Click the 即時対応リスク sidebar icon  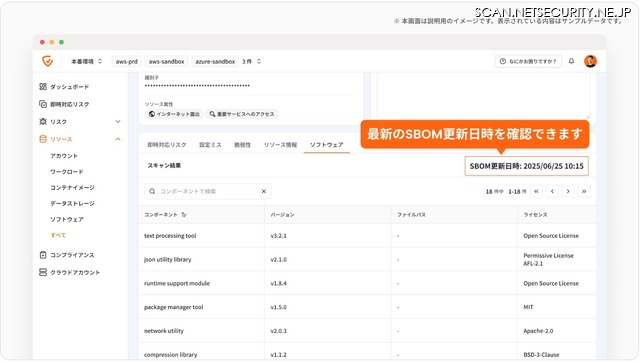[x=43, y=104]
